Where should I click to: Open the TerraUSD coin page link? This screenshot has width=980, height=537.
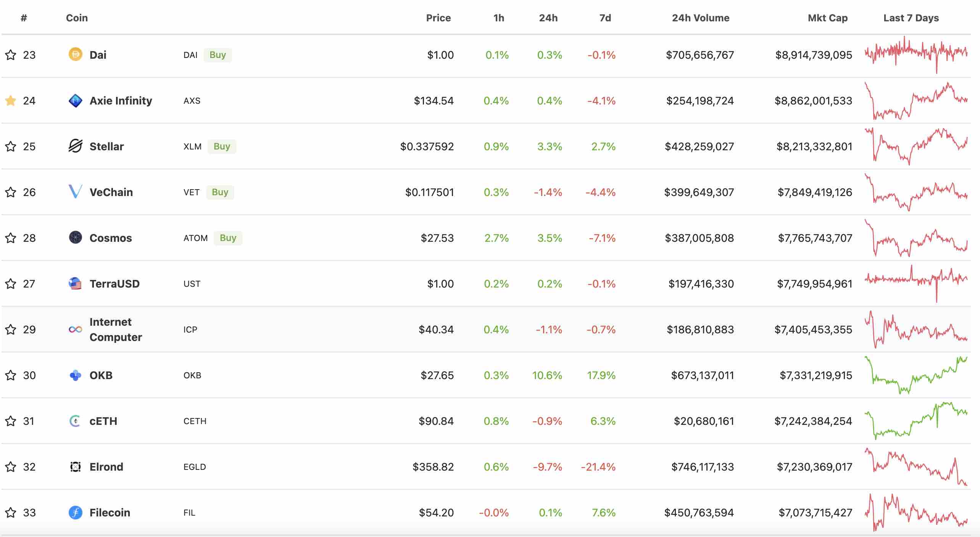(114, 283)
